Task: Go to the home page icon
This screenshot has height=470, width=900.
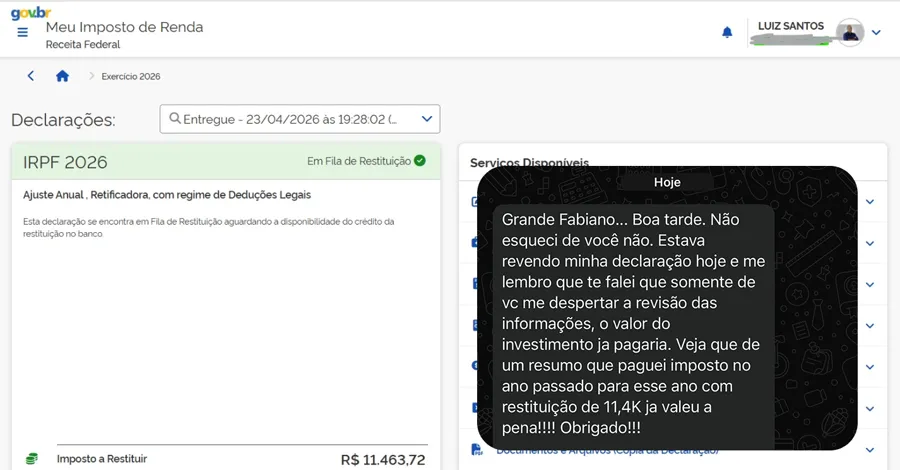Action: [x=63, y=76]
